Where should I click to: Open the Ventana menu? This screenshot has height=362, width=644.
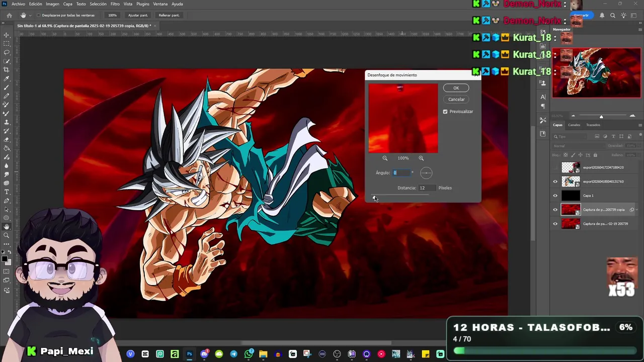pos(160,4)
